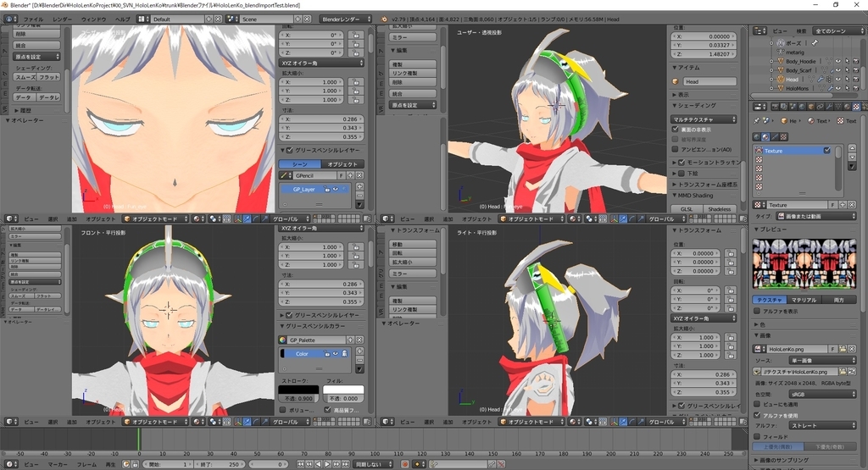The width and height of the screenshot is (868, 470).
Task: Toggle visibility eye of Body_Hoodie in outliner
Action: 838,61
